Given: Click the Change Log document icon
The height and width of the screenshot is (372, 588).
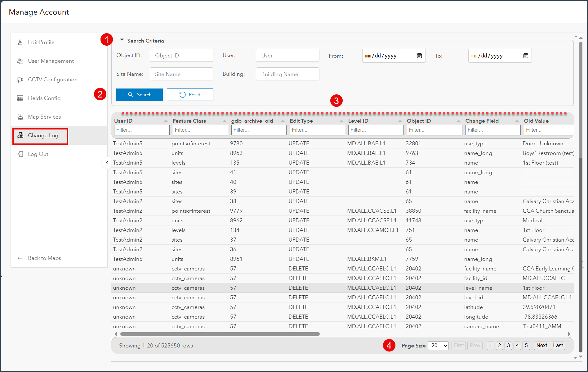Looking at the screenshot, I should [x=20, y=135].
